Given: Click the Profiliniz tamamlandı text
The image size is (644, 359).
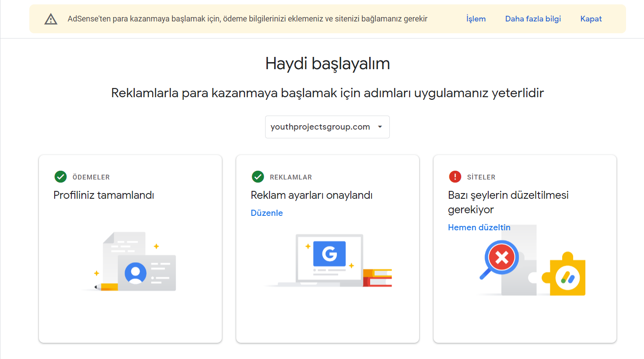Looking at the screenshot, I should (104, 195).
